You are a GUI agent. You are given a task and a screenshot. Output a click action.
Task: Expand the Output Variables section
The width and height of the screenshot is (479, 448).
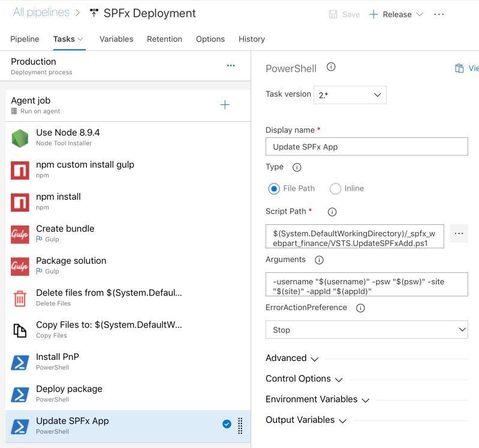[306, 420]
